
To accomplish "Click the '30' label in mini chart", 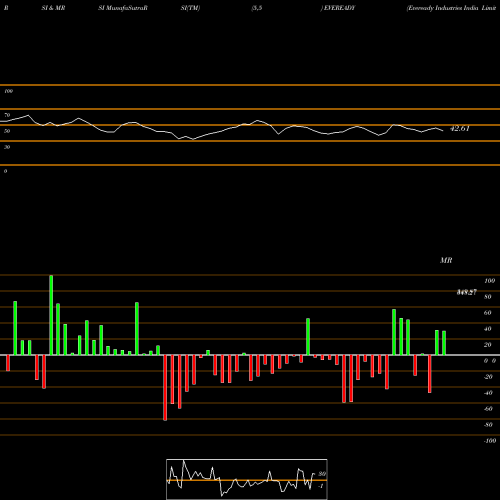I will (x=322, y=474).
